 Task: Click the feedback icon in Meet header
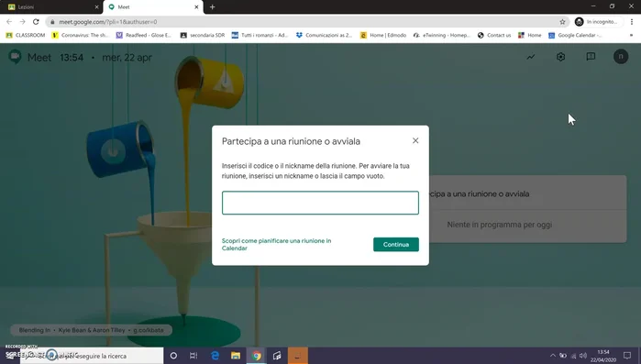point(591,57)
